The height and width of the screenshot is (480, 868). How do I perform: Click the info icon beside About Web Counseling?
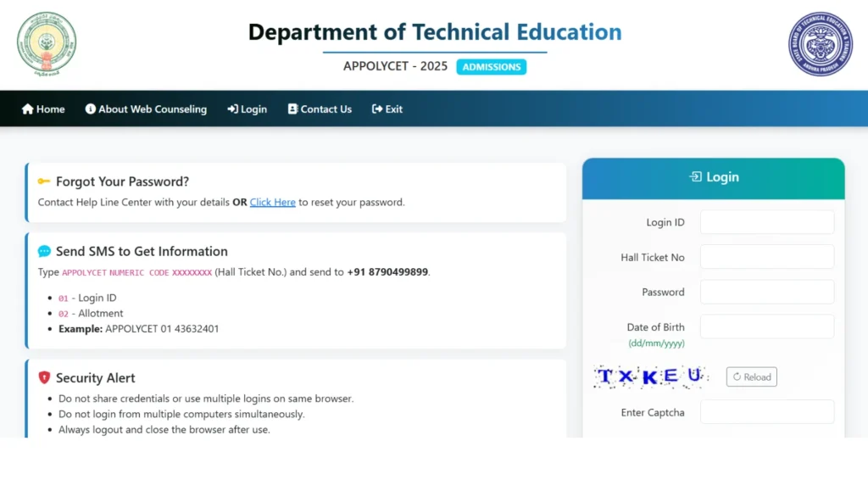click(x=90, y=109)
